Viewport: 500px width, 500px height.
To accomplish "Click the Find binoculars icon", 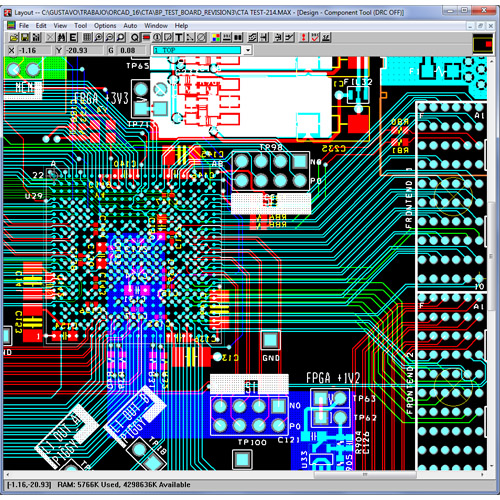I will click(x=61, y=38).
